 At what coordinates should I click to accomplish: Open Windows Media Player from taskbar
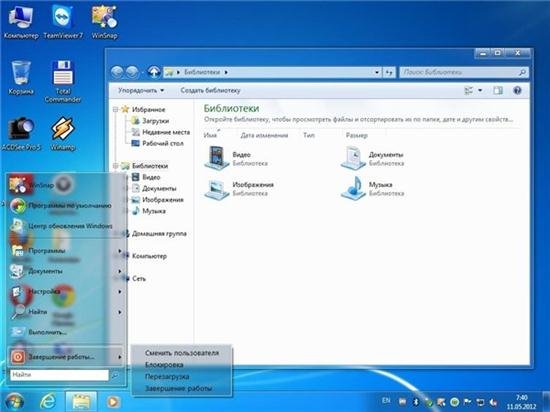113,402
